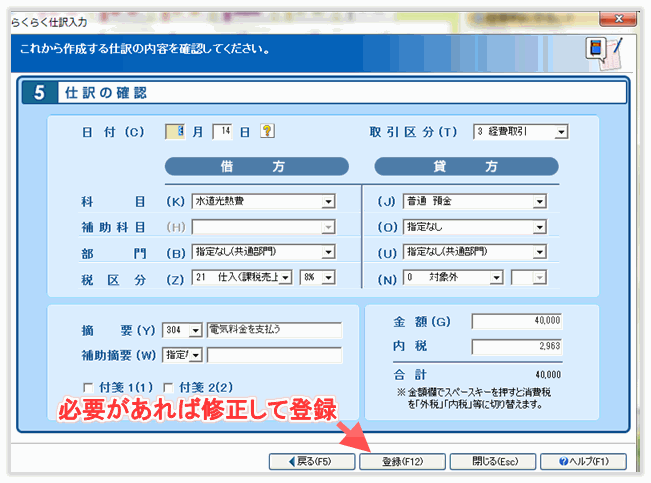Click the 合計 total value 40,000
Screen dimensions: 651x483
pos(548,375)
